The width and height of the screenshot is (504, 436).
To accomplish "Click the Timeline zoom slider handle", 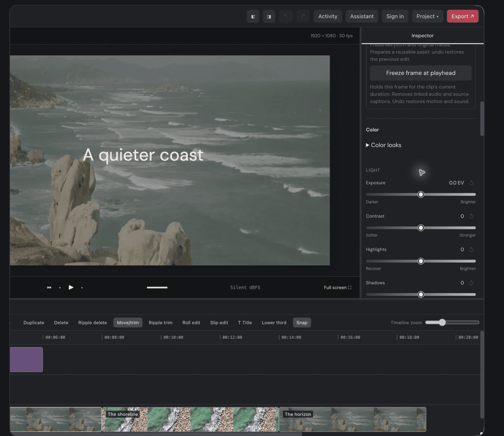I will [442, 322].
